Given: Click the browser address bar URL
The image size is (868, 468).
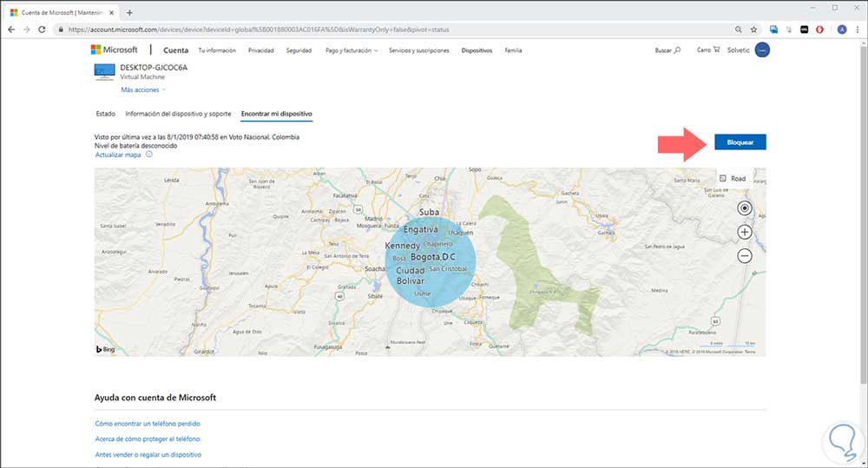Looking at the screenshot, I should 259,30.
